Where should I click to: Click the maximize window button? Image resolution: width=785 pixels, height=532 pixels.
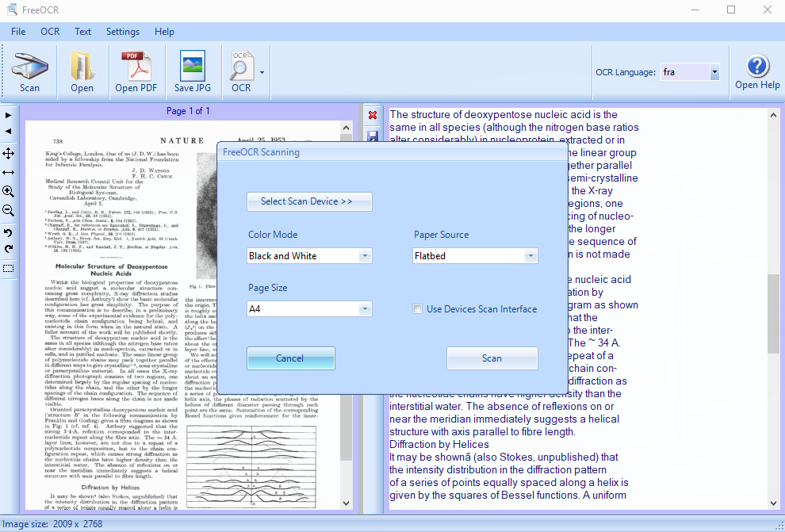(731, 10)
